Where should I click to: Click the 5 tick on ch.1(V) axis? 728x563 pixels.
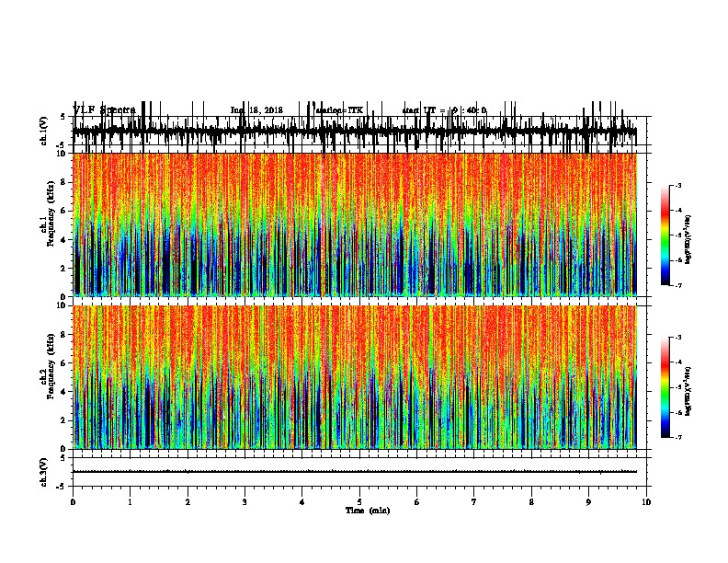(63, 117)
